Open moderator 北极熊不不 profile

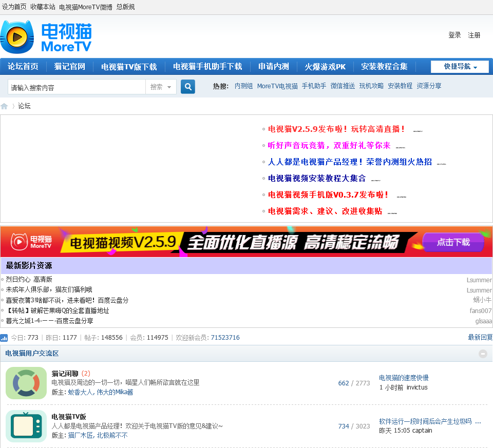[112, 436]
